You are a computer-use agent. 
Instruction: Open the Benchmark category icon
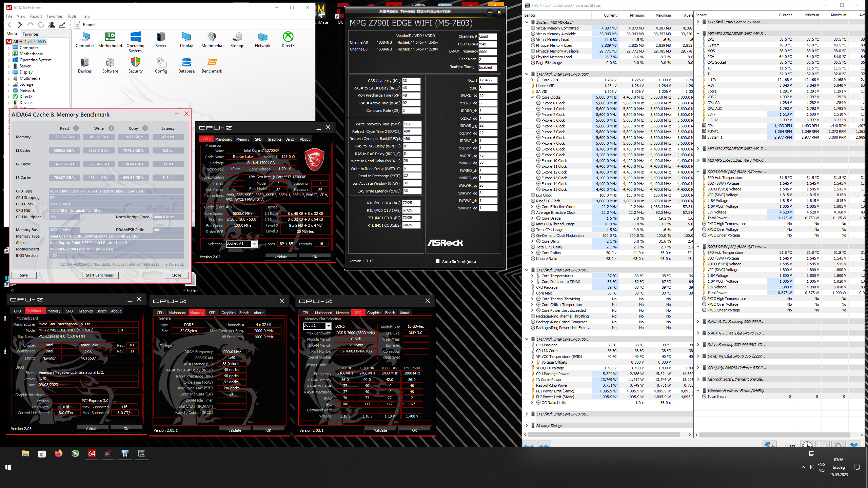pyautogui.click(x=212, y=65)
